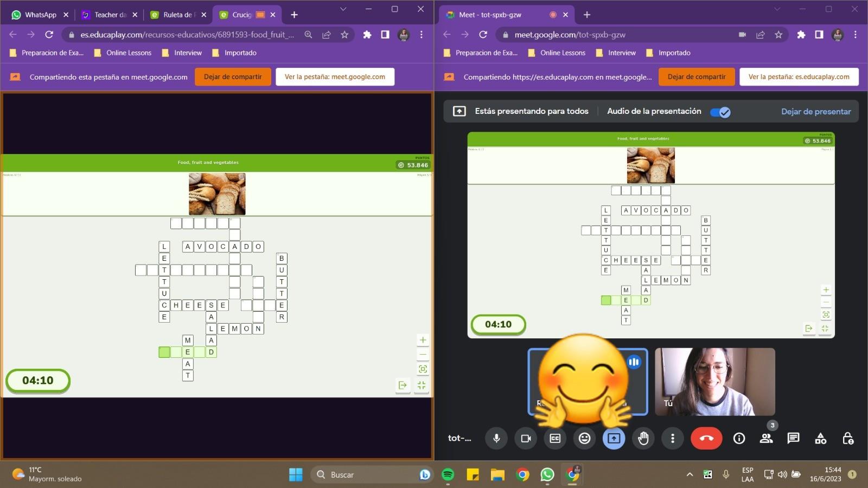The width and height of the screenshot is (868, 488).
Task: Open the Meet chat panel
Action: pos(793,438)
